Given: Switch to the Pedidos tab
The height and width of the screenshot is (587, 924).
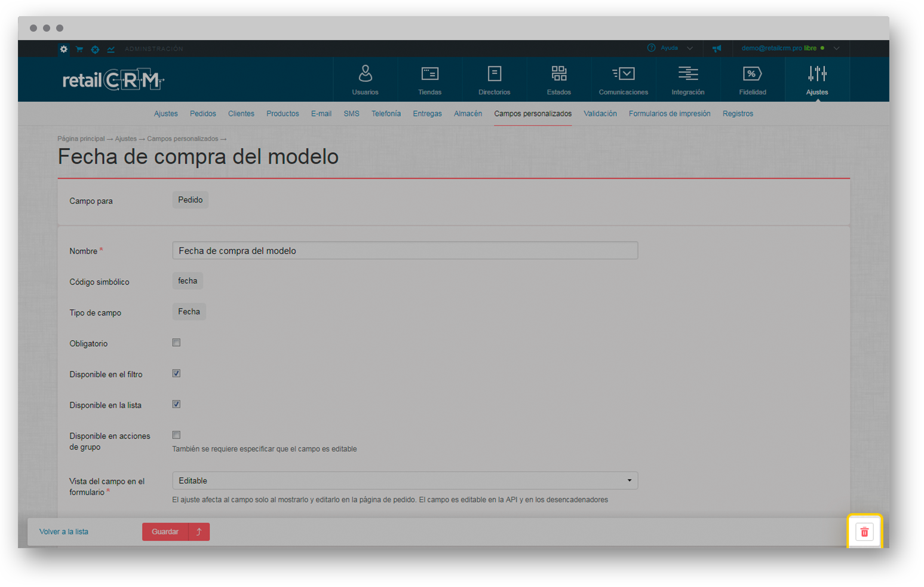Looking at the screenshot, I should click(x=203, y=114).
